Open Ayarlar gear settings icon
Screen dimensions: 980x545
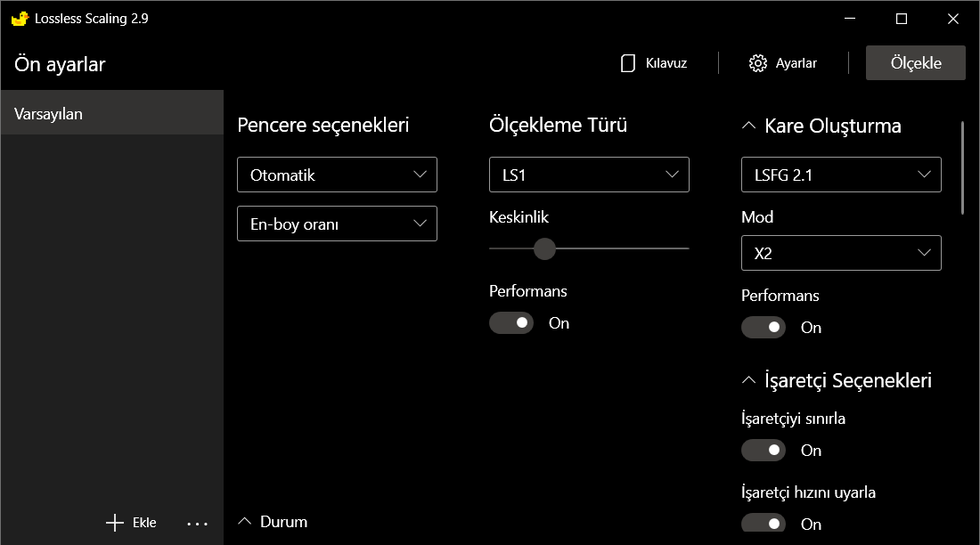[x=758, y=63]
